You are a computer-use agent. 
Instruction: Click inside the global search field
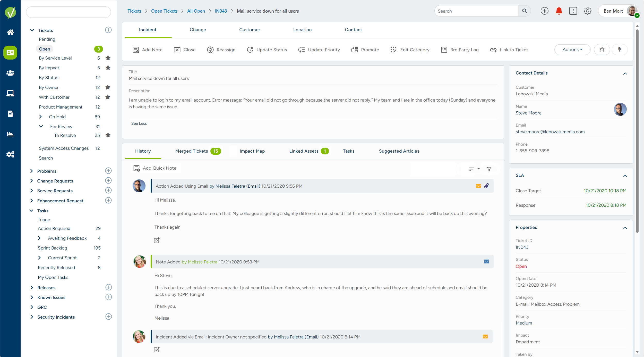[476, 11]
